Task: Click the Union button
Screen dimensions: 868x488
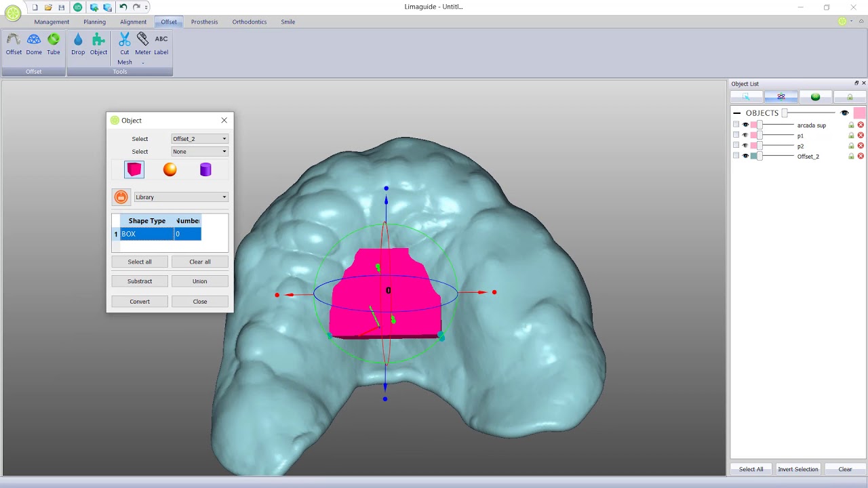Action: pyautogui.click(x=200, y=281)
